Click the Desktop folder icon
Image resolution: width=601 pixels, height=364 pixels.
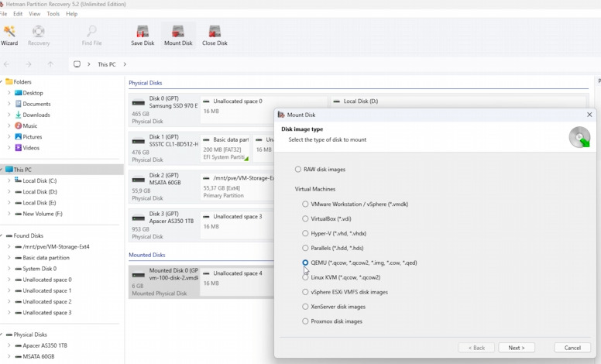pos(18,93)
